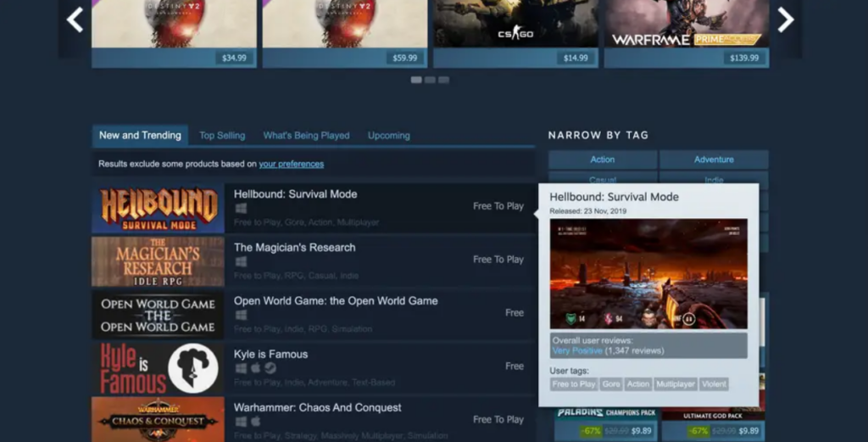
Task: Select the Violent user tag in popup
Action: 714,383
